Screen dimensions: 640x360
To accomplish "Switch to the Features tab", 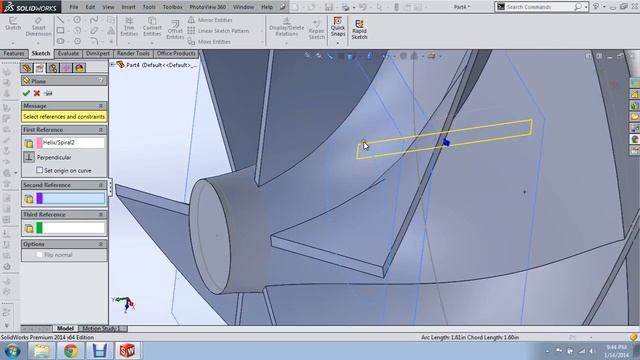I will point(14,53).
